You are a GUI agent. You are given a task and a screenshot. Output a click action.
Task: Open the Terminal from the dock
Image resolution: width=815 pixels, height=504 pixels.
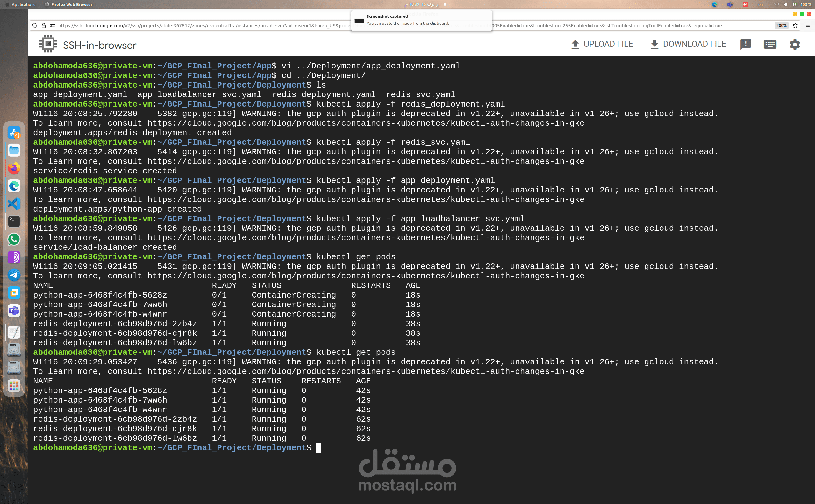[14, 221]
